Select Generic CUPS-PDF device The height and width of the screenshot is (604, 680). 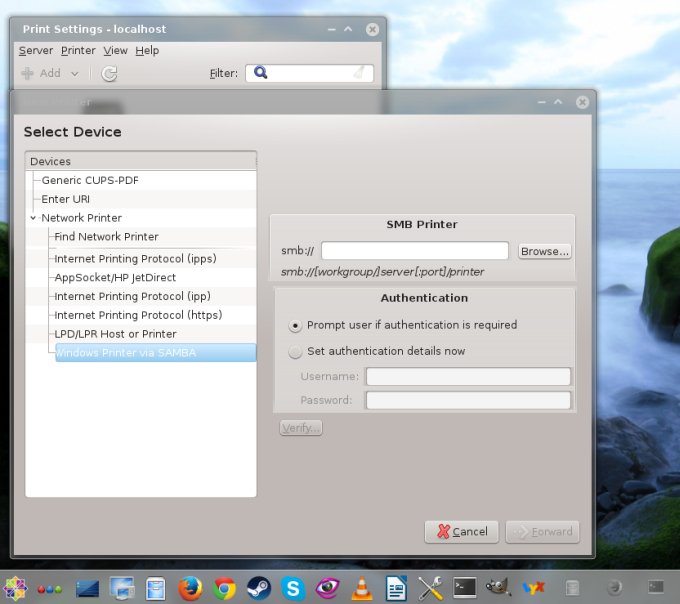[90, 180]
